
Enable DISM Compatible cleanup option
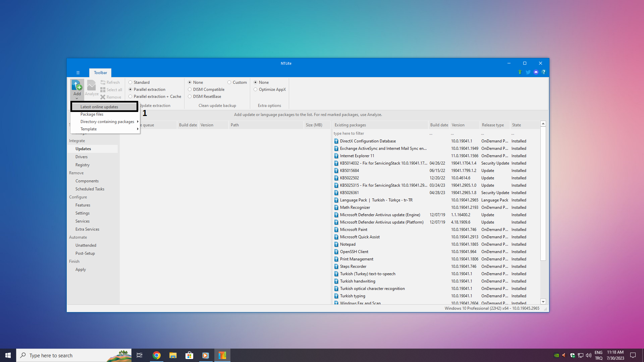click(x=190, y=89)
